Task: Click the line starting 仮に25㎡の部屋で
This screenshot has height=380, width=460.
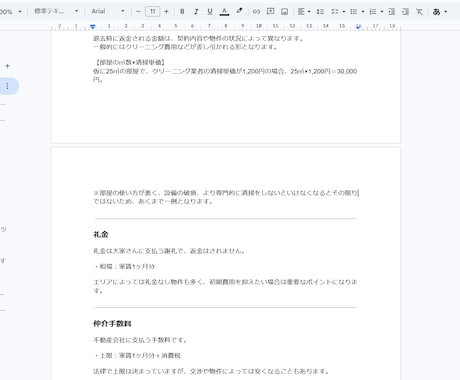Action: (x=225, y=71)
